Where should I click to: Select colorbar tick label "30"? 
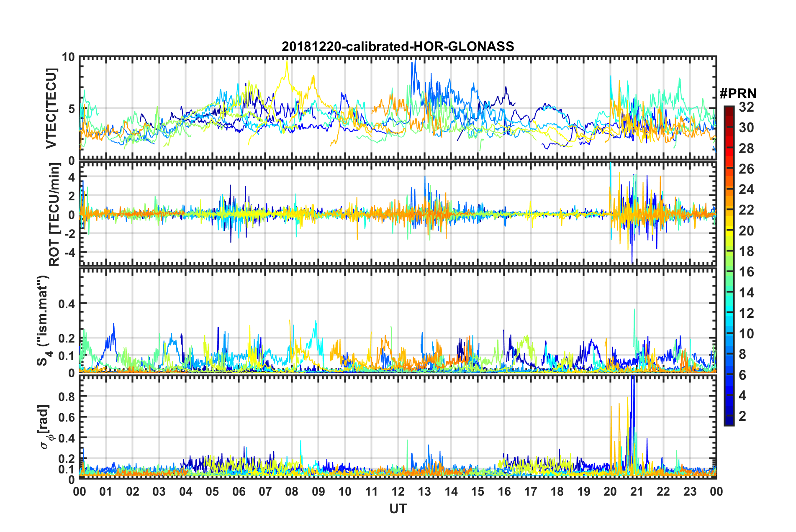tap(746, 128)
